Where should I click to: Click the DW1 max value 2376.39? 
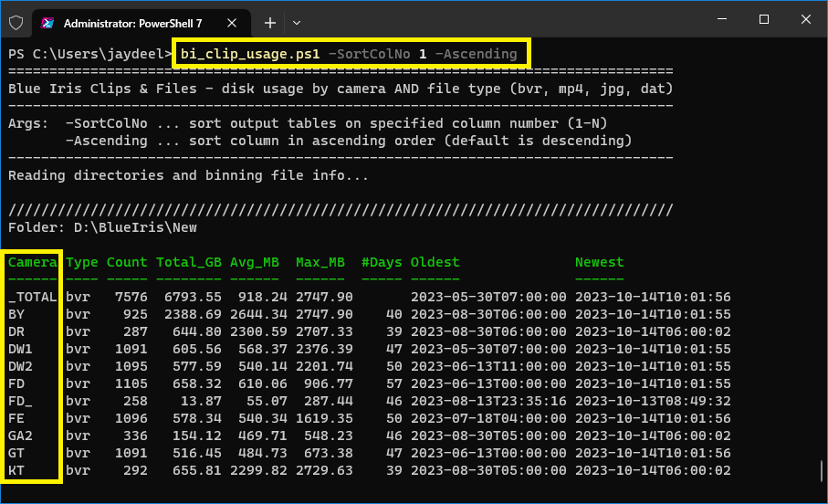[x=324, y=349]
